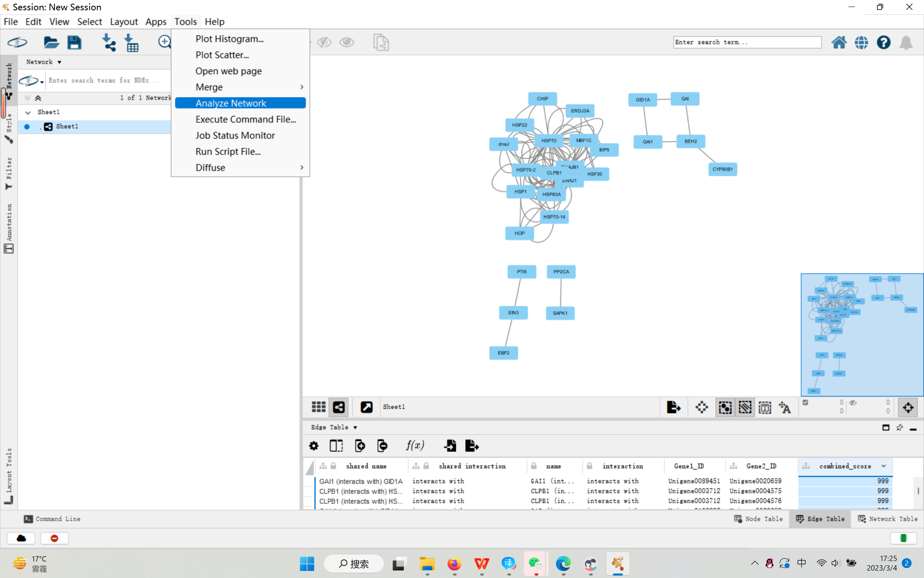The height and width of the screenshot is (578, 924).
Task: Switch to the Node Table tab
Action: click(x=758, y=519)
